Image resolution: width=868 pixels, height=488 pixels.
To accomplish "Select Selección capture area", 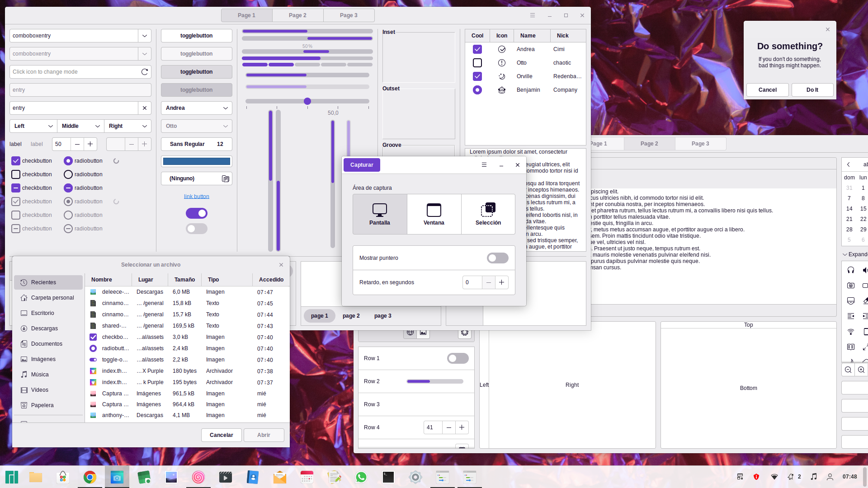I will [488, 214].
